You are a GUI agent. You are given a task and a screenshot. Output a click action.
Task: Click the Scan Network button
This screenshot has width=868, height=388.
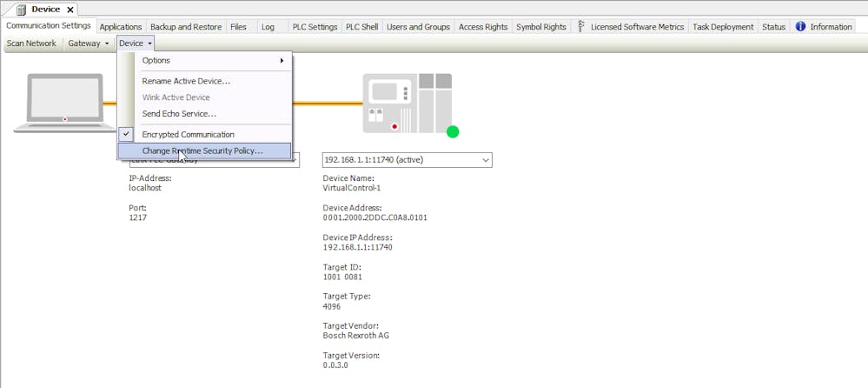point(31,43)
